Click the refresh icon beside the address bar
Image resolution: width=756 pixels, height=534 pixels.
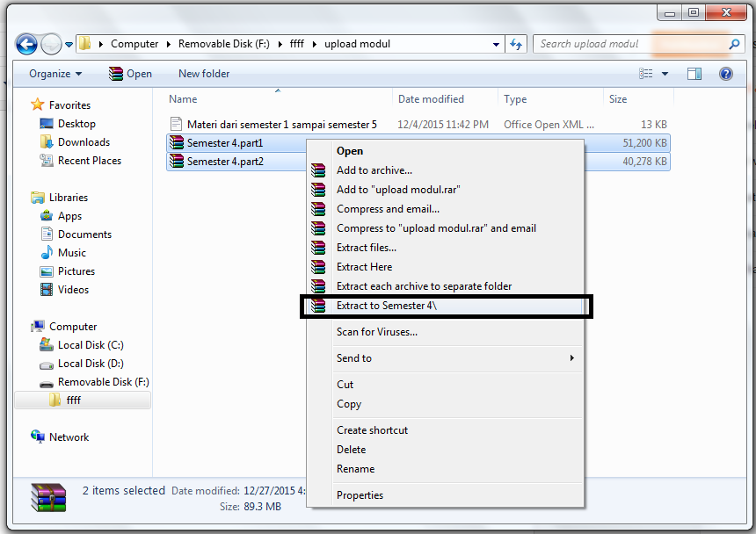point(517,43)
